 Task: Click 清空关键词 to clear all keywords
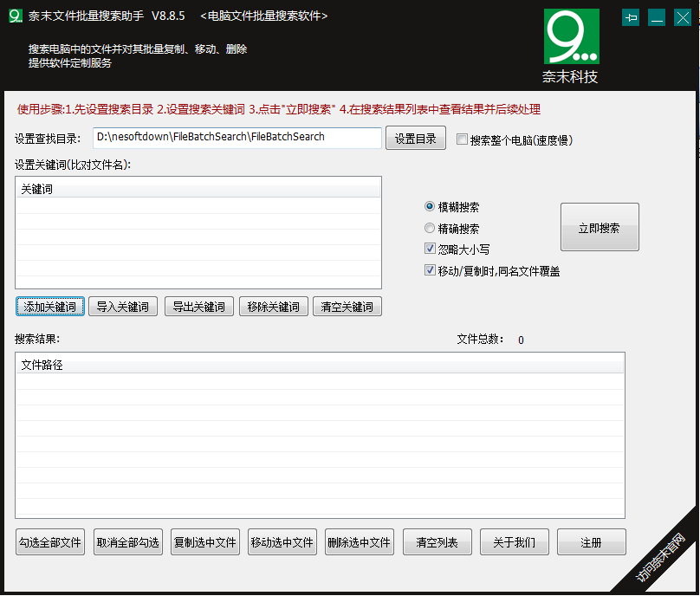(x=347, y=306)
